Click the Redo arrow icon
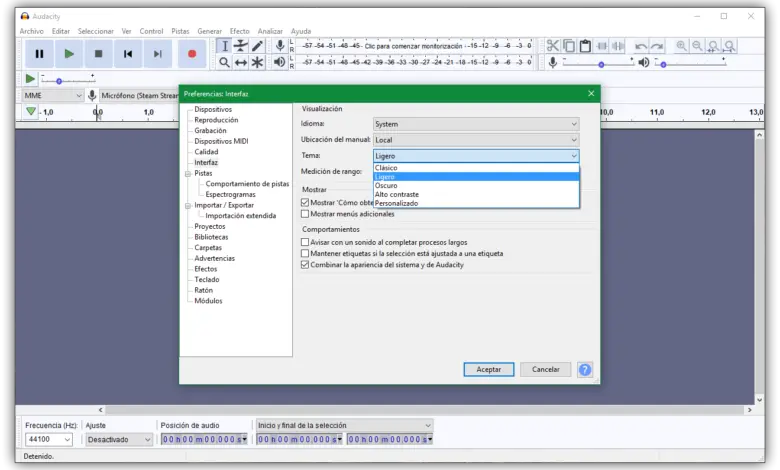780x470 pixels. [657, 46]
